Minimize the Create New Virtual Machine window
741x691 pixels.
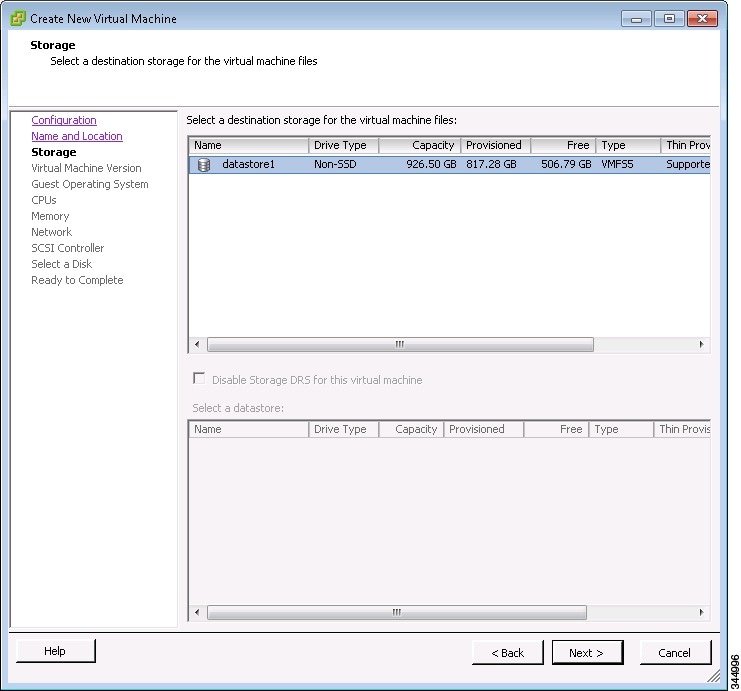[x=637, y=19]
